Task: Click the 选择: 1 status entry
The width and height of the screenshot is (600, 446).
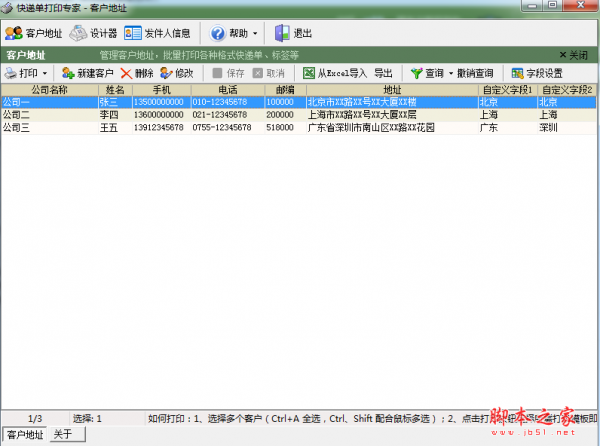Action: click(x=87, y=418)
